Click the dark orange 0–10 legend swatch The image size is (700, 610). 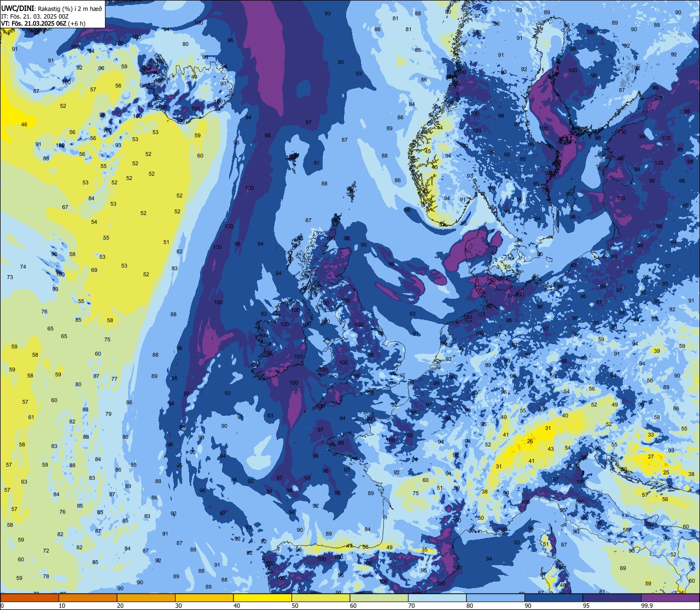(30, 597)
